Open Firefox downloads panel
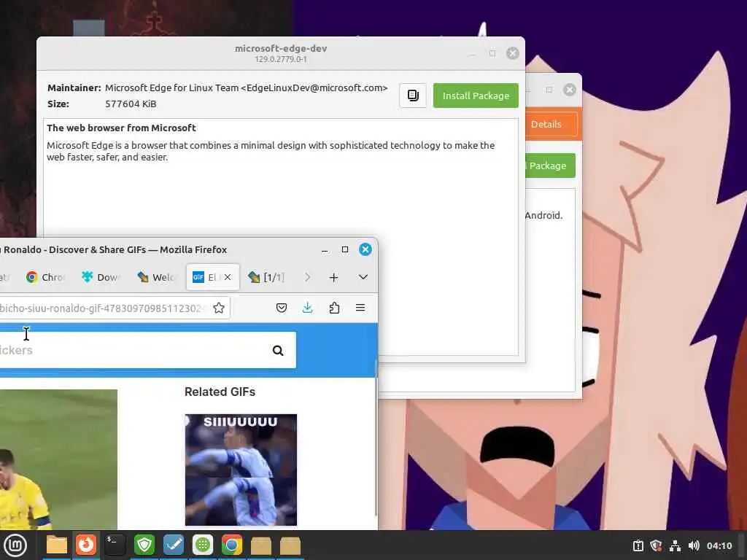The width and height of the screenshot is (747, 560). (x=308, y=308)
